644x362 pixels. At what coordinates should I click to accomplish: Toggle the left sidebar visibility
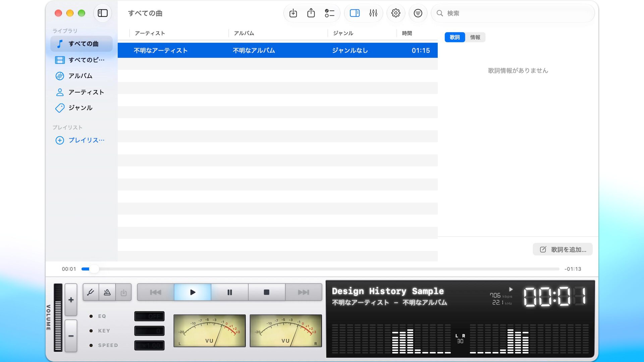pos(103,13)
